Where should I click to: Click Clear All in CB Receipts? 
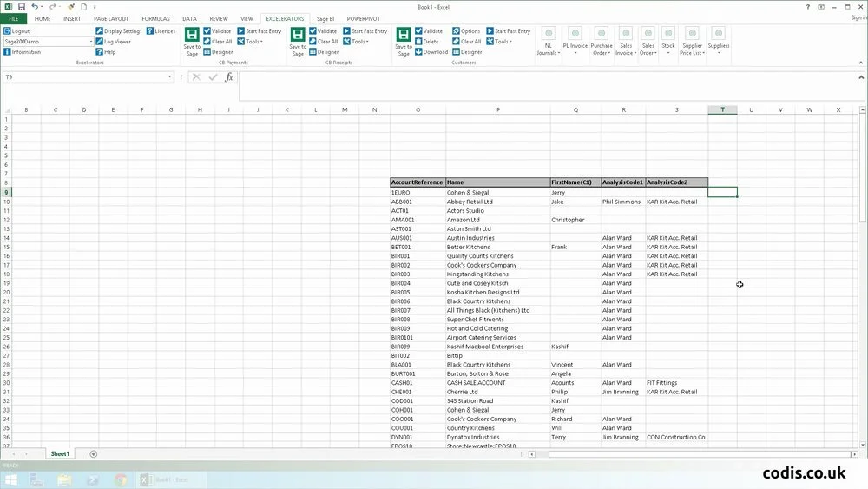323,42
